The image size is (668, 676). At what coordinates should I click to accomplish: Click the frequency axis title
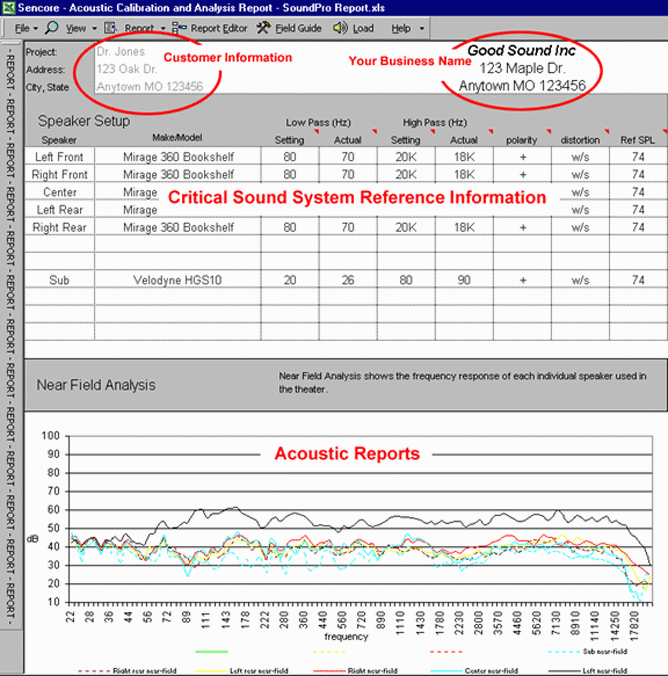point(346,636)
